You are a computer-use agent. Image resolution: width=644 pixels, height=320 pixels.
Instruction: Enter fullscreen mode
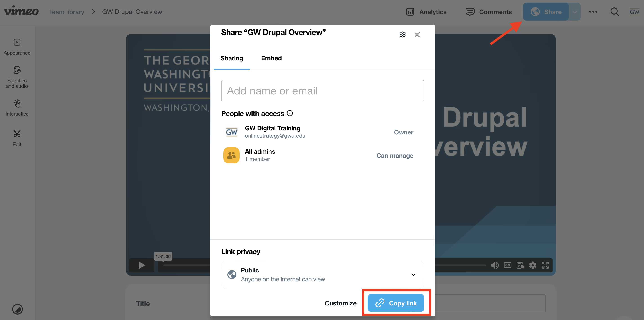coord(545,265)
